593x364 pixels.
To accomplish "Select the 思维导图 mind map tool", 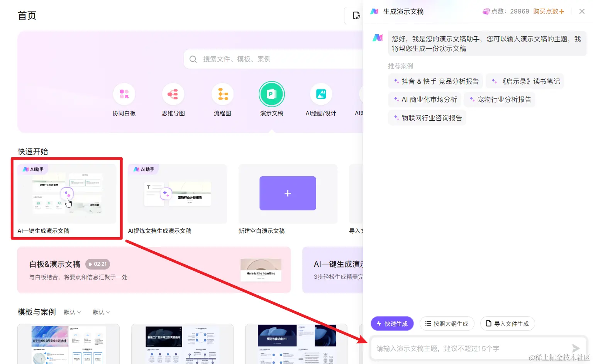I will pyautogui.click(x=173, y=94).
